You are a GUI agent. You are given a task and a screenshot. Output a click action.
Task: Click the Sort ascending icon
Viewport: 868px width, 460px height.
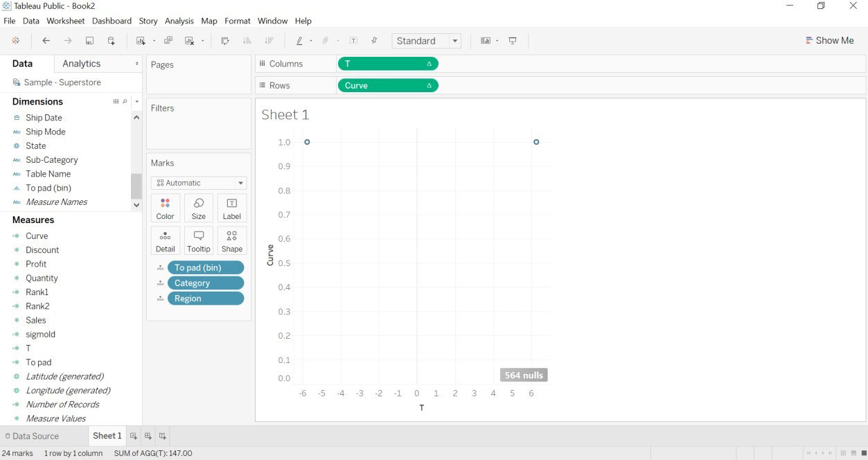pos(247,41)
